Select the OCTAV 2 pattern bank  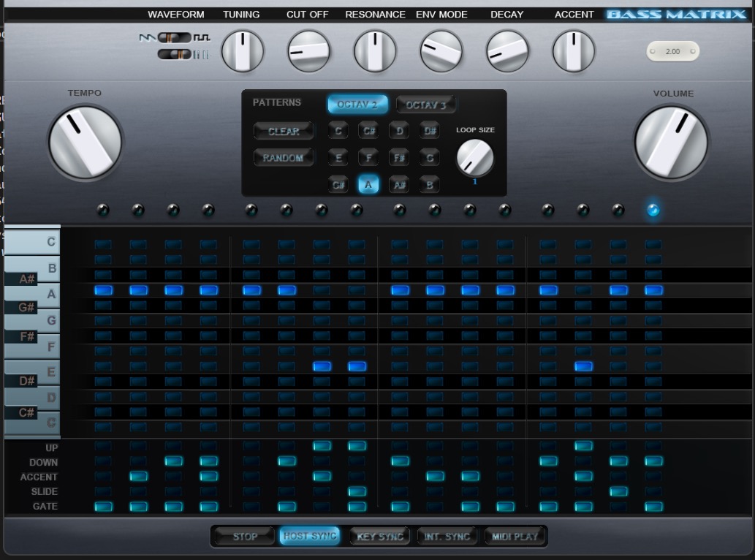click(x=357, y=105)
